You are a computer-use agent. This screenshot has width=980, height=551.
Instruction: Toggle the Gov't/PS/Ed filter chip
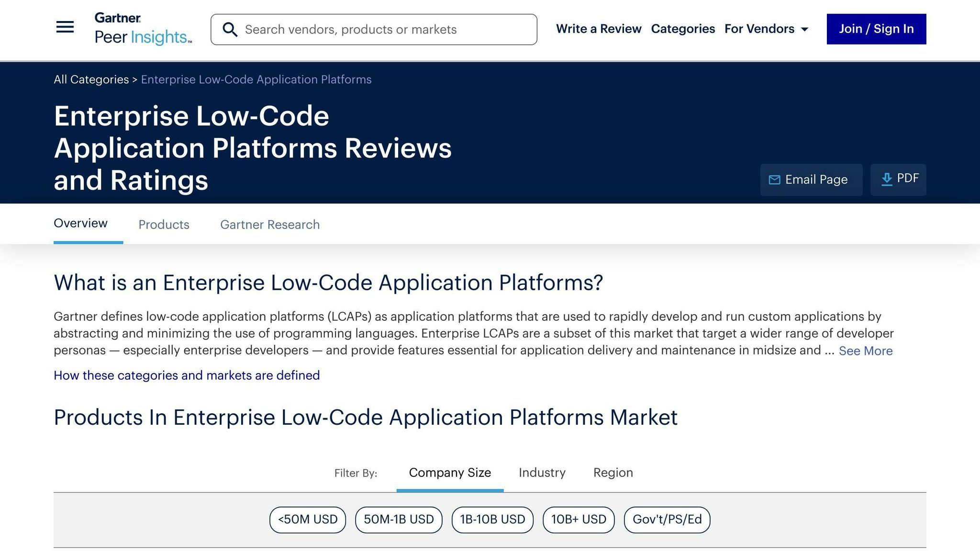[x=667, y=519]
